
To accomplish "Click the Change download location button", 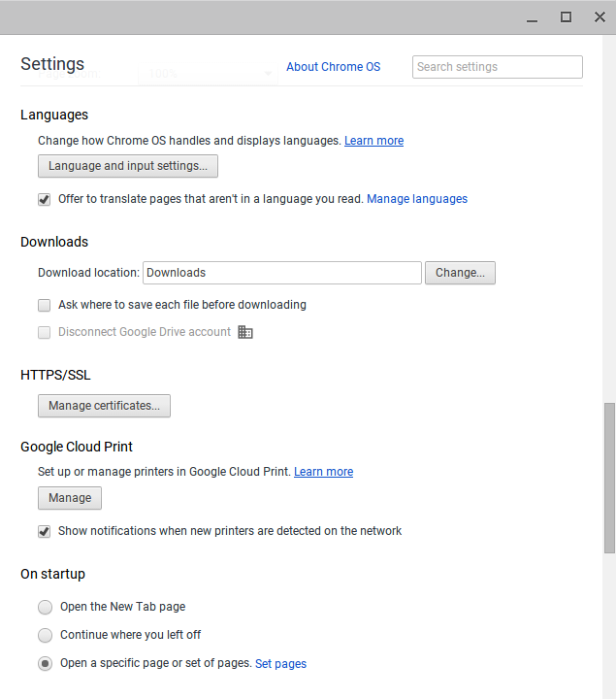I will click(x=460, y=273).
